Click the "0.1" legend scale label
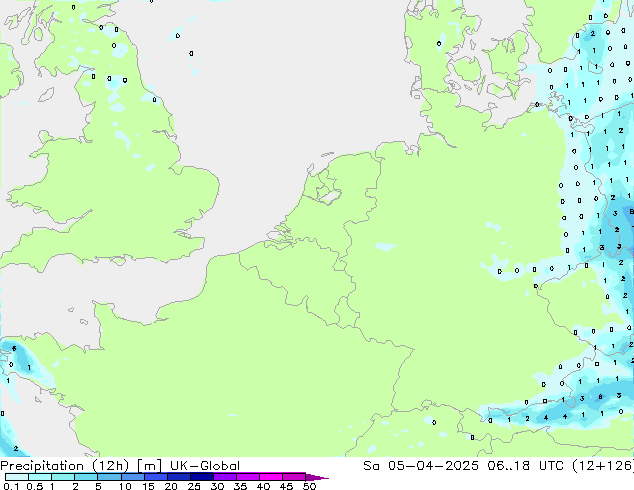 tap(11, 486)
